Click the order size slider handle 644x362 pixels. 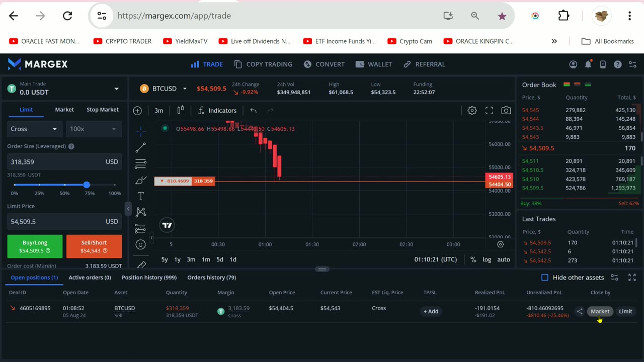point(87,185)
